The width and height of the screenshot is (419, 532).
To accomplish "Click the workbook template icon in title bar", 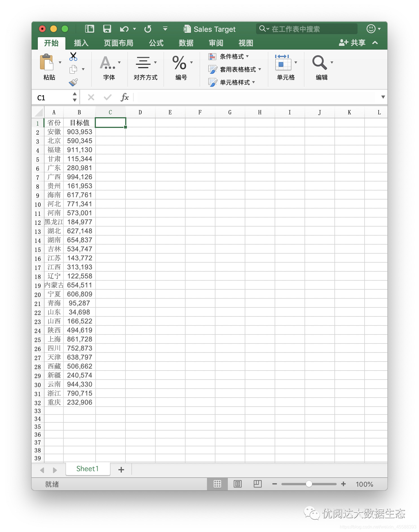I will point(90,29).
